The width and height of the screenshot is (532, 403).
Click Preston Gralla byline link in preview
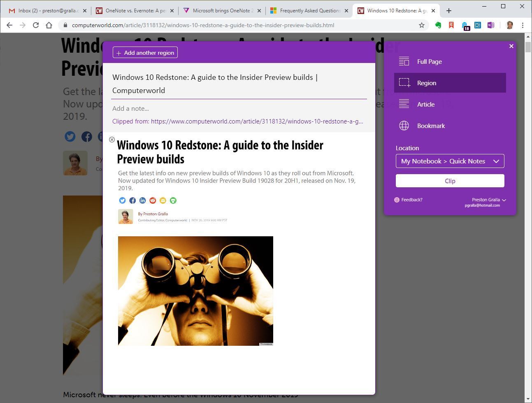(156, 214)
